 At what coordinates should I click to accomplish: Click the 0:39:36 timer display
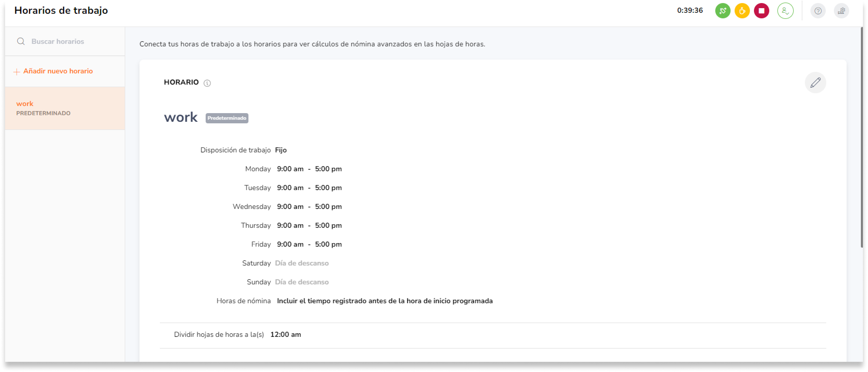690,10
